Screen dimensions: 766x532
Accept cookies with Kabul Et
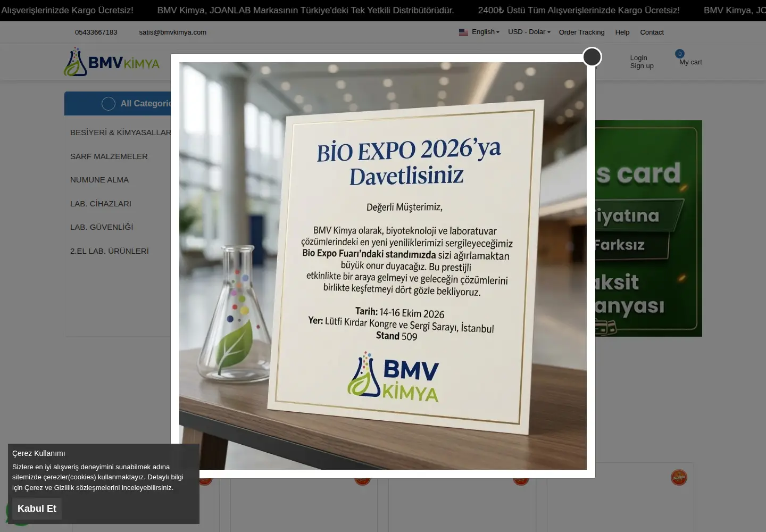[37, 509]
